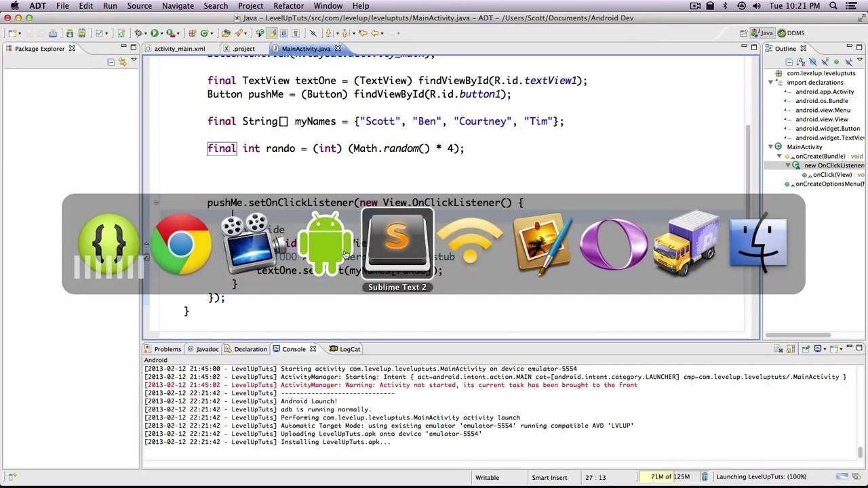Click the Launching LevelUpTuts progress indicator
Viewport: 868px width, 488px height.
[761, 477]
